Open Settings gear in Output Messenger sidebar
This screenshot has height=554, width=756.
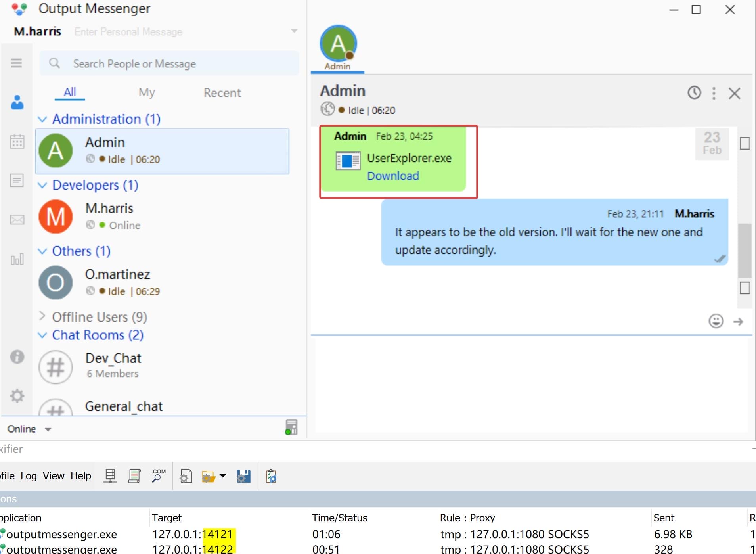click(x=17, y=396)
